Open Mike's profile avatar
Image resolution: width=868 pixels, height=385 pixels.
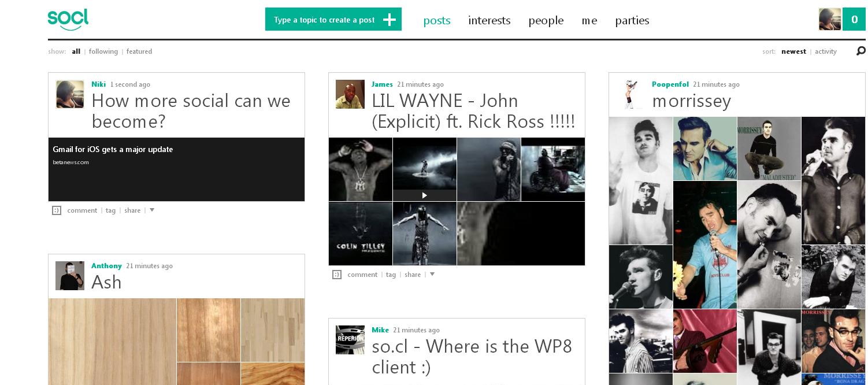(x=350, y=340)
